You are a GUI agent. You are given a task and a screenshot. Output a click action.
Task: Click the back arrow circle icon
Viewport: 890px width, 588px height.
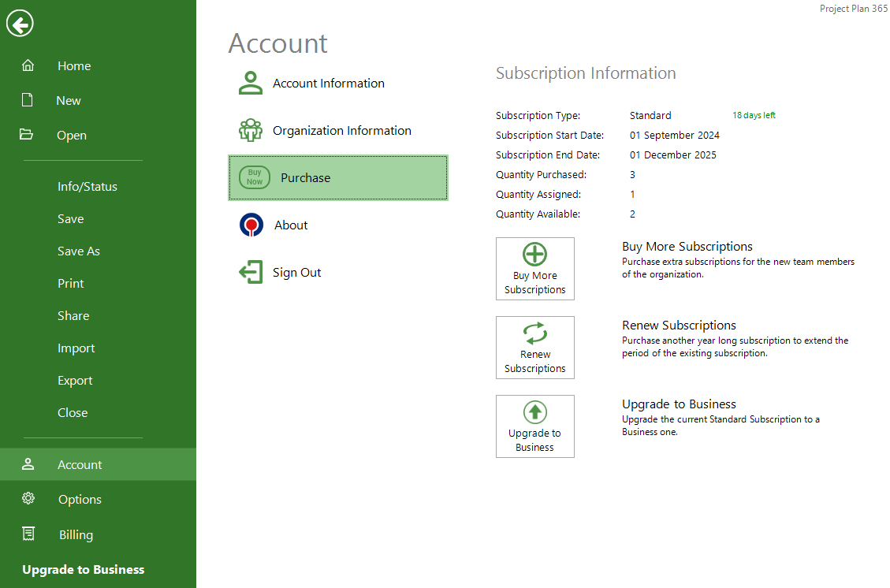(20, 24)
